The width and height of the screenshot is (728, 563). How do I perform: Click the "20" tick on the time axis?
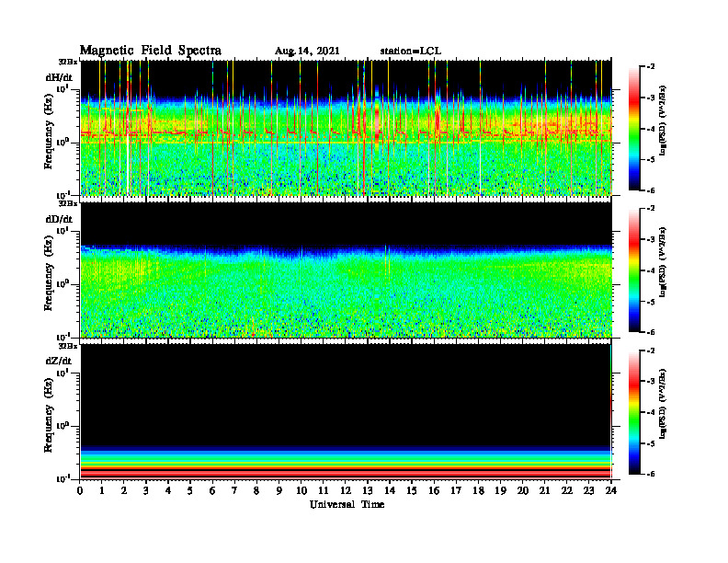(x=523, y=491)
